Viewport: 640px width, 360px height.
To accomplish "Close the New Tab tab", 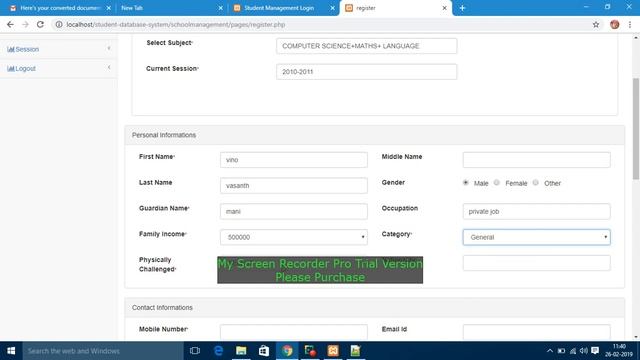I will 220,8.
